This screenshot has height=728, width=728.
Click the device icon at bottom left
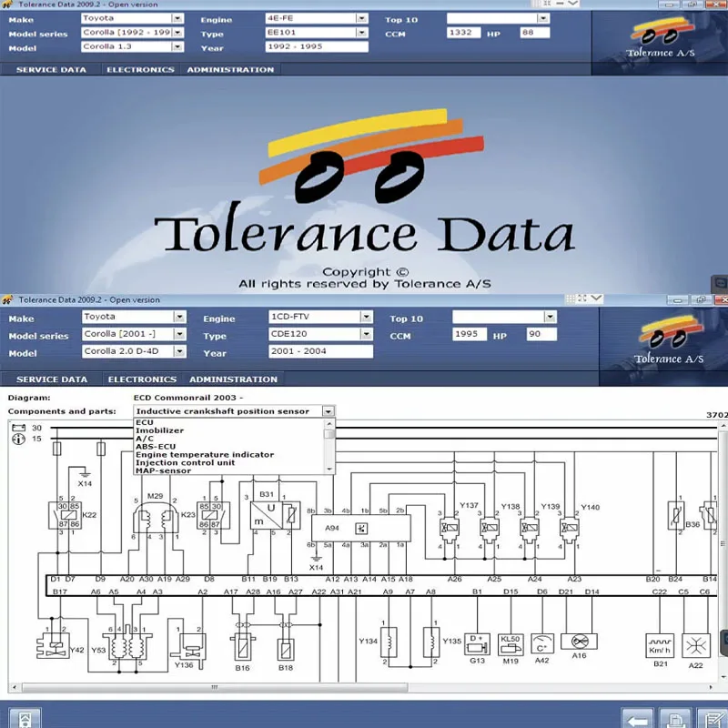tap(25, 718)
